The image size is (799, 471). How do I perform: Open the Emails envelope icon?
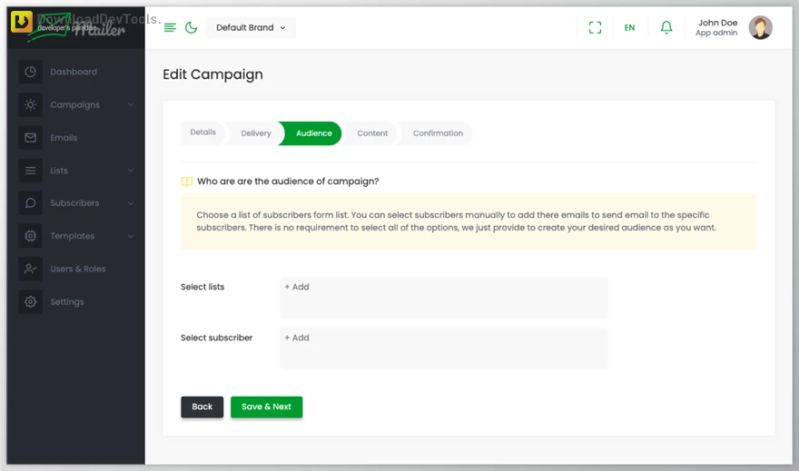point(31,138)
